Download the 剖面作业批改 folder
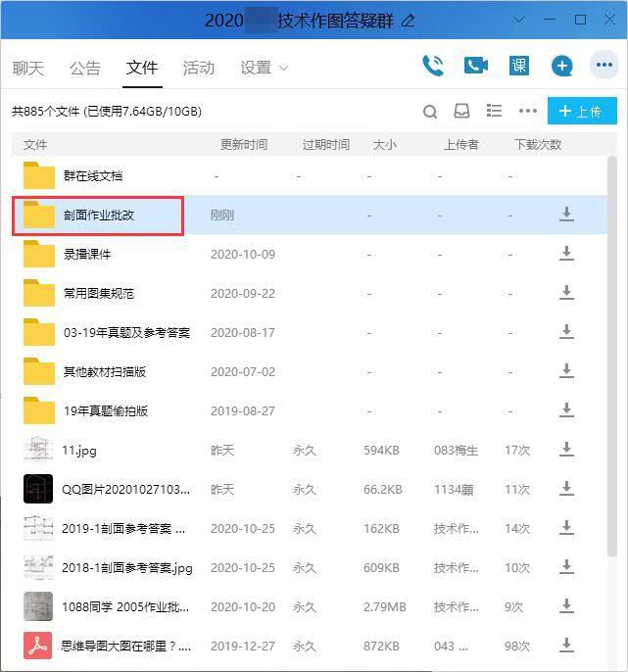Screen dimensions: 628x672 point(566,214)
